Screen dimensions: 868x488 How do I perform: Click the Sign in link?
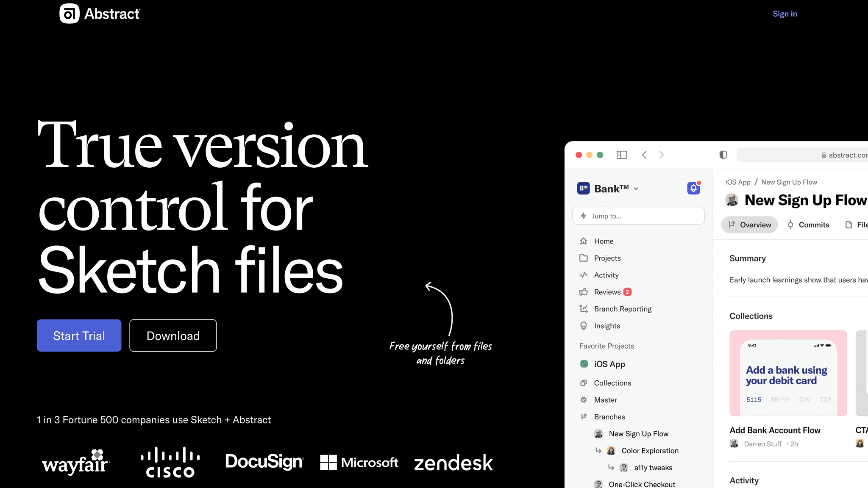click(785, 14)
